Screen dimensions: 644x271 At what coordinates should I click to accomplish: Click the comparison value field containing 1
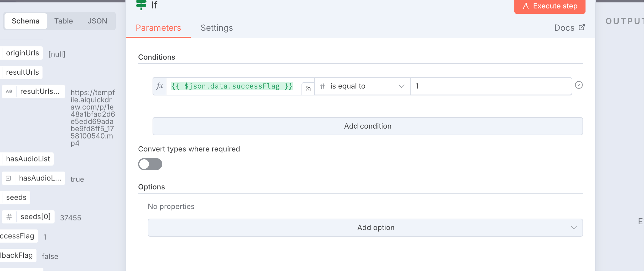491,86
